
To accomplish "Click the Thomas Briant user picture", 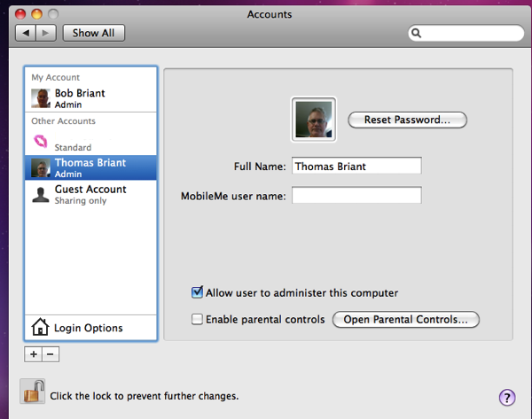I will point(314,120).
